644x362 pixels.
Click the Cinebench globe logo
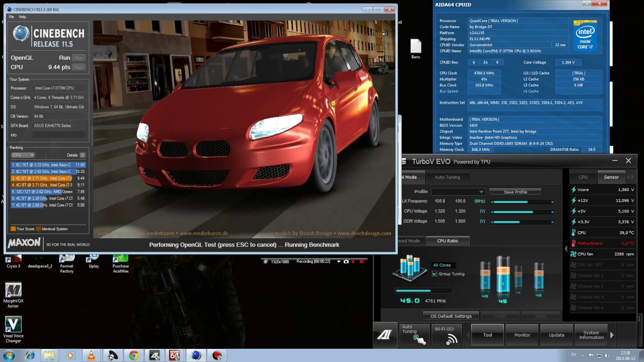tap(21, 34)
